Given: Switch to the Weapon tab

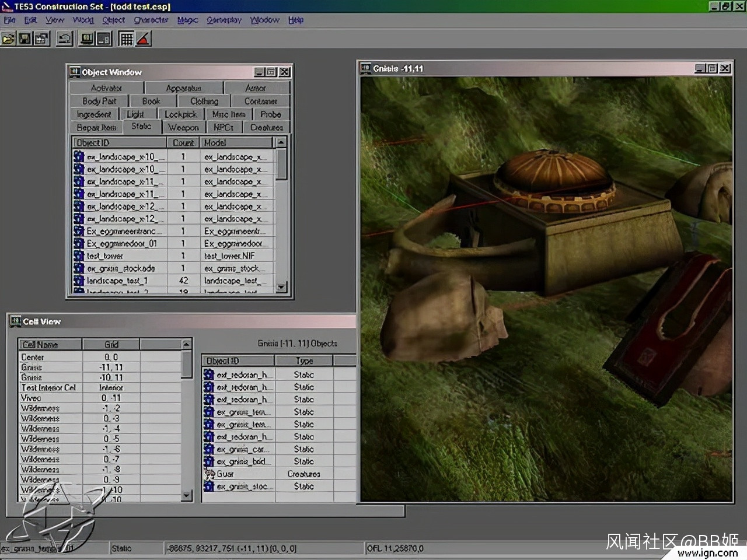Looking at the screenshot, I should pyautogui.click(x=183, y=127).
